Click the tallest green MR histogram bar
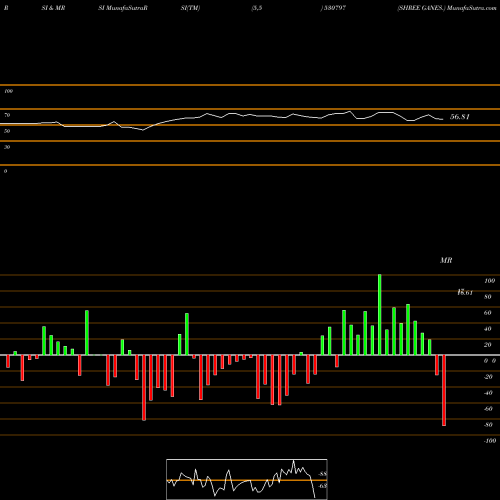The width and height of the screenshot is (500, 500). (x=380, y=315)
